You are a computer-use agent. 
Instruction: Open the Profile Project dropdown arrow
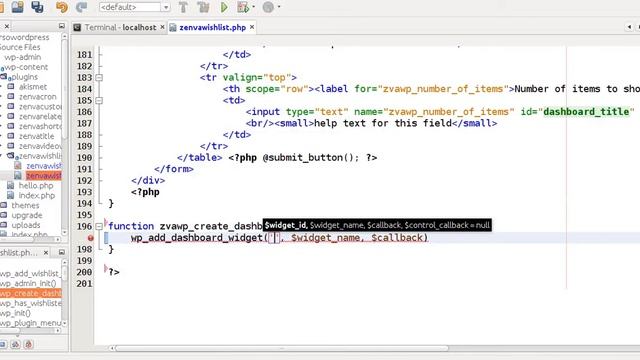pos(279,7)
